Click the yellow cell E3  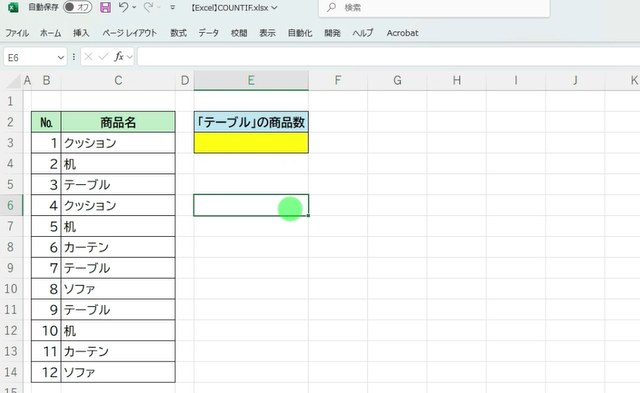[x=251, y=143]
